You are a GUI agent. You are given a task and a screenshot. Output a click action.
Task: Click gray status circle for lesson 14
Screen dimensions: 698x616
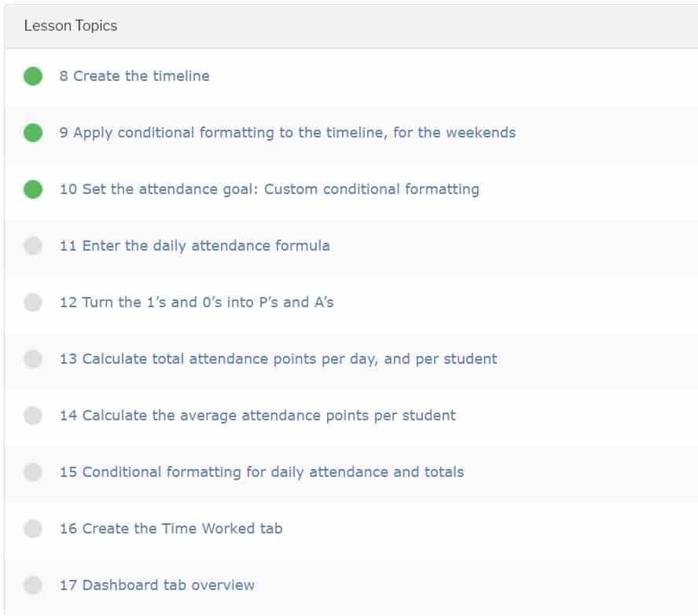pyautogui.click(x=33, y=416)
